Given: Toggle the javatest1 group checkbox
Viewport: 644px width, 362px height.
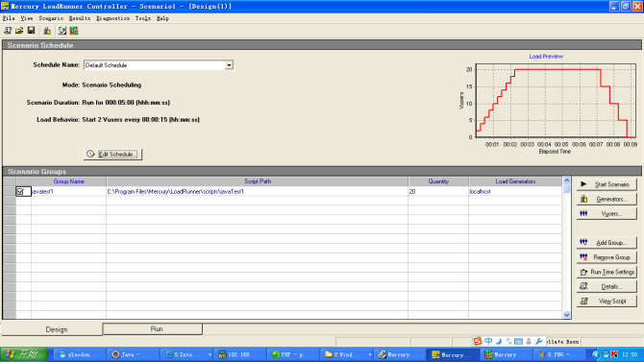Looking at the screenshot, I should tap(20, 192).
